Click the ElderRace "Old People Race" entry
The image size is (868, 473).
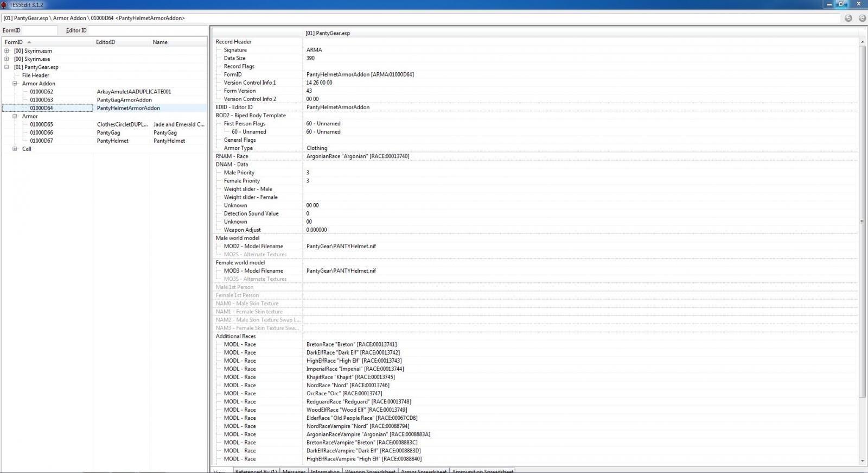point(362,418)
